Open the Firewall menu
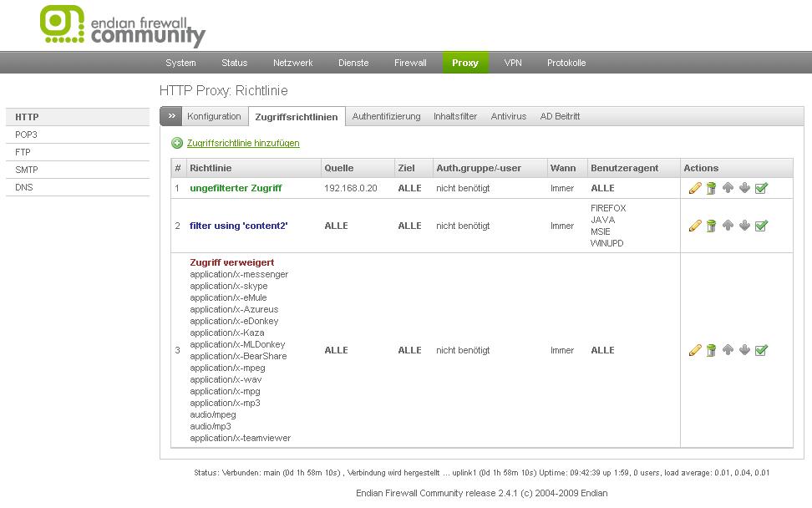812x508 pixels. (410, 63)
